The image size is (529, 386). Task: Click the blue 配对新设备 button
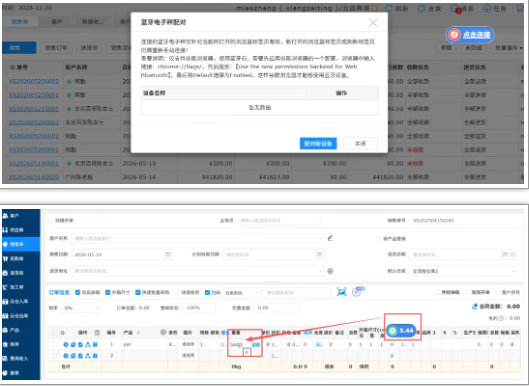[x=318, y=143]
